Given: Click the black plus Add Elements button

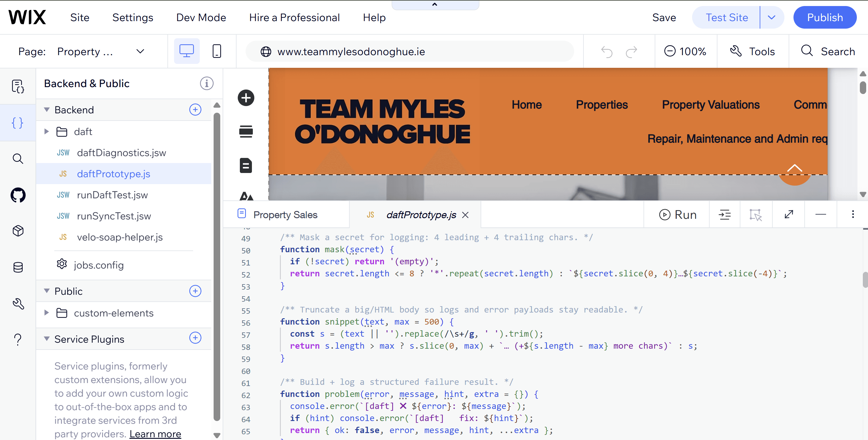Looking at the screenshot, I should 246,98.
